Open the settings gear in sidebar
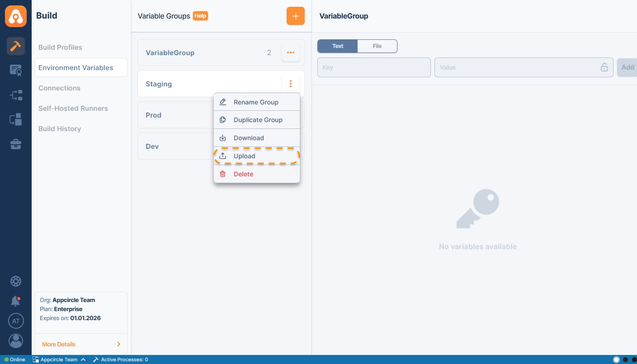Screen dimensions: 637x364 tap(16, 281)
